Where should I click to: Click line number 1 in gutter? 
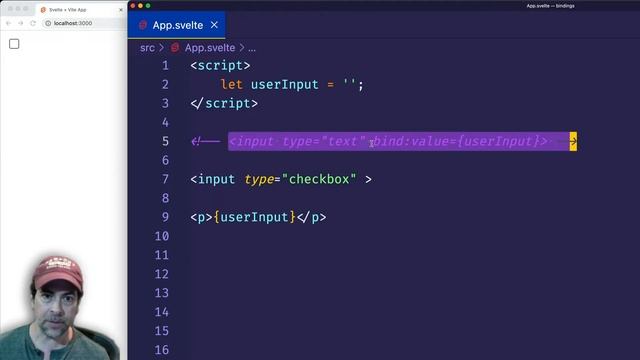click(x=165, y=65)
